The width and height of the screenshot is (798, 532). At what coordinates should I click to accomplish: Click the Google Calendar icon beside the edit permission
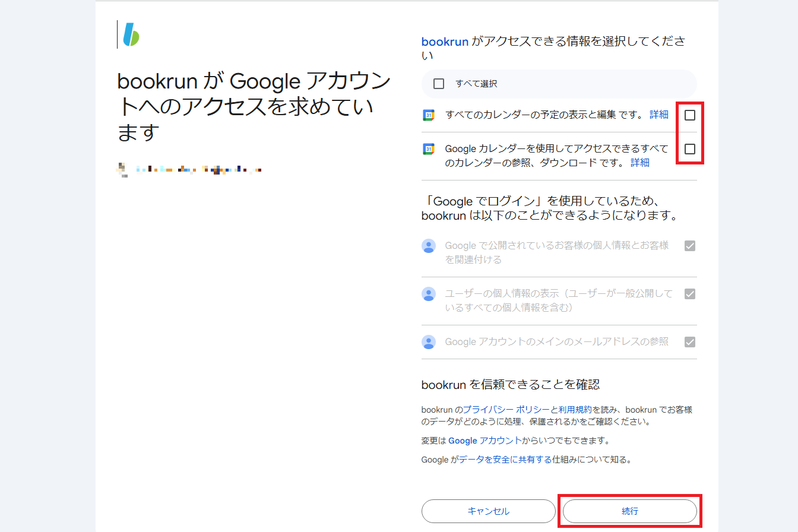pyautogui.click(x=429, y=114)
